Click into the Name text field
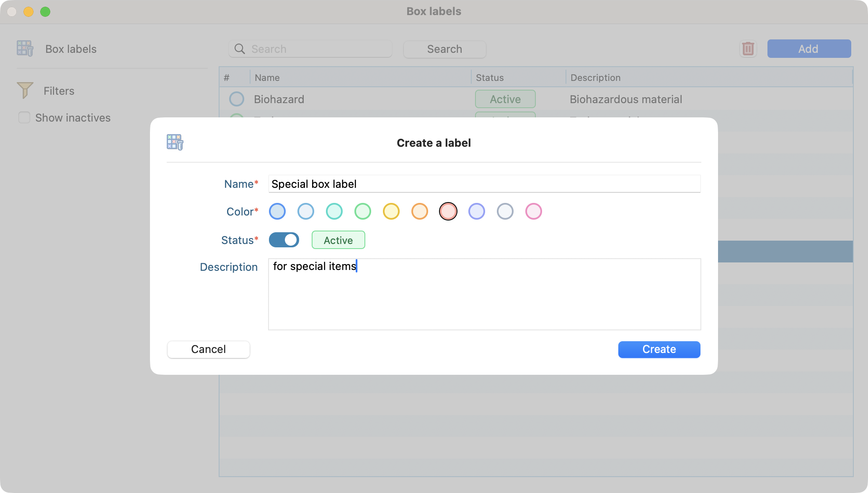The width and height of the screenshot is (868, 493). point(484,184)
